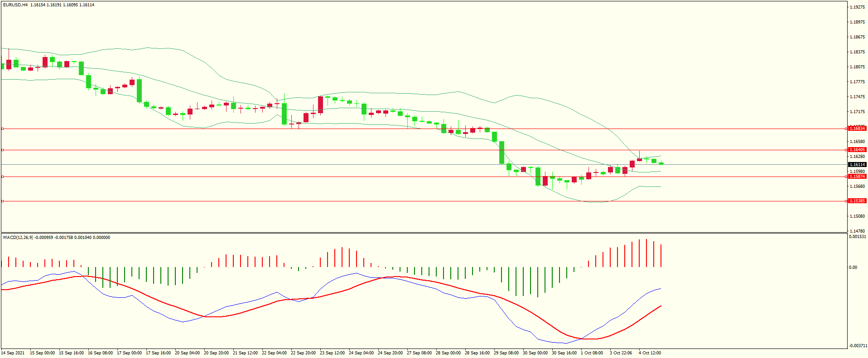Click the 17 Sep 00:00 time label
868x358 pixels.
tap(129, 353)
